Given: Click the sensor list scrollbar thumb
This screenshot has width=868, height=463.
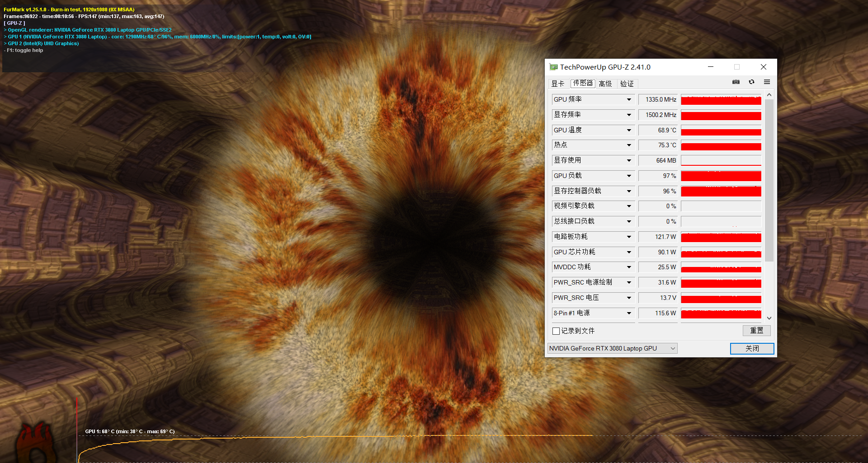Looking at the screenshot, I should [x=769, y=180].
